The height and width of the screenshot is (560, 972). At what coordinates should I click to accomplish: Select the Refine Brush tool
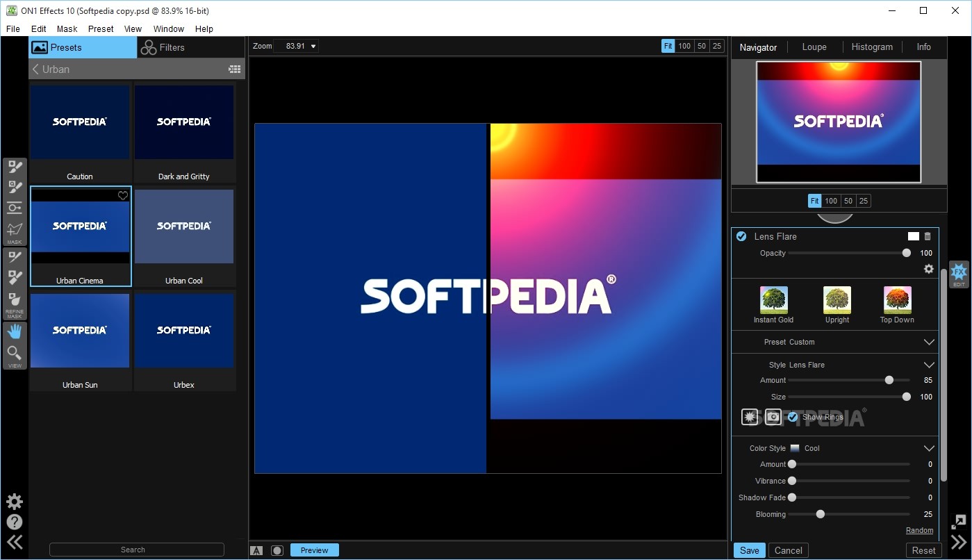(15, 257)
